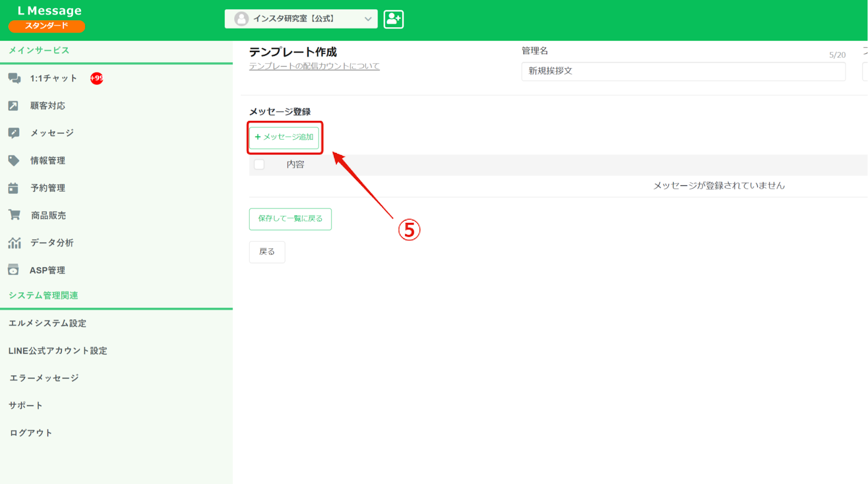The width and height of the screenshot is (868, 484).
Task: Click the L Message logo
Action: pyautogui.click(x=49, y=10)
